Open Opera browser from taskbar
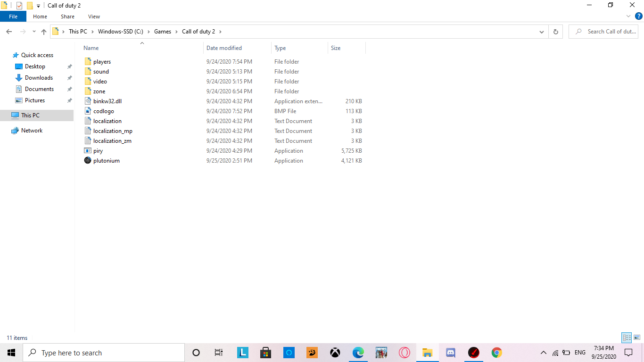 pyautogui.click(x=405, y=353)
